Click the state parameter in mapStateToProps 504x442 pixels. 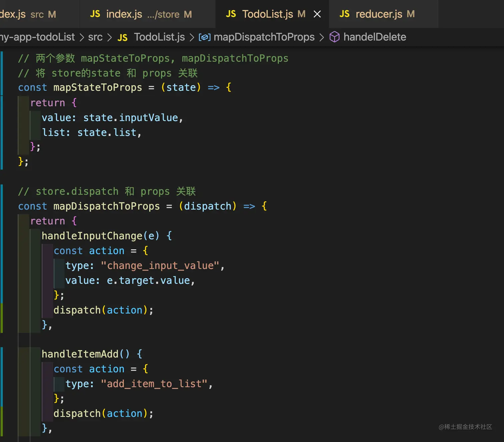pos(181,88)
